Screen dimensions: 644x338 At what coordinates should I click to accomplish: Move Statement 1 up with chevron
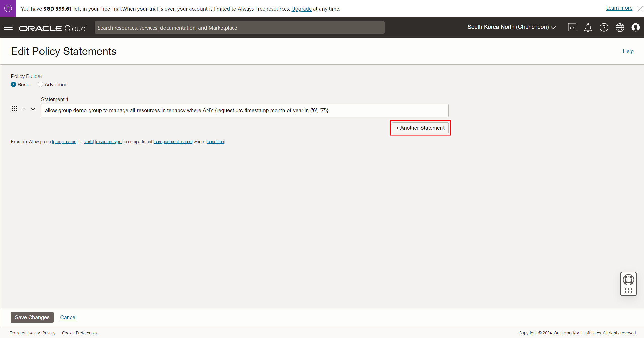tap(24, 109)
